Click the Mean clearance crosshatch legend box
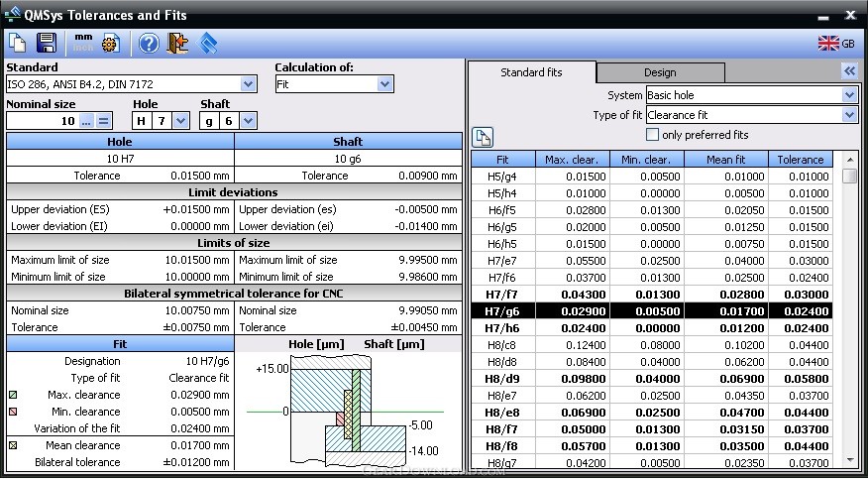 click(13, 445)
